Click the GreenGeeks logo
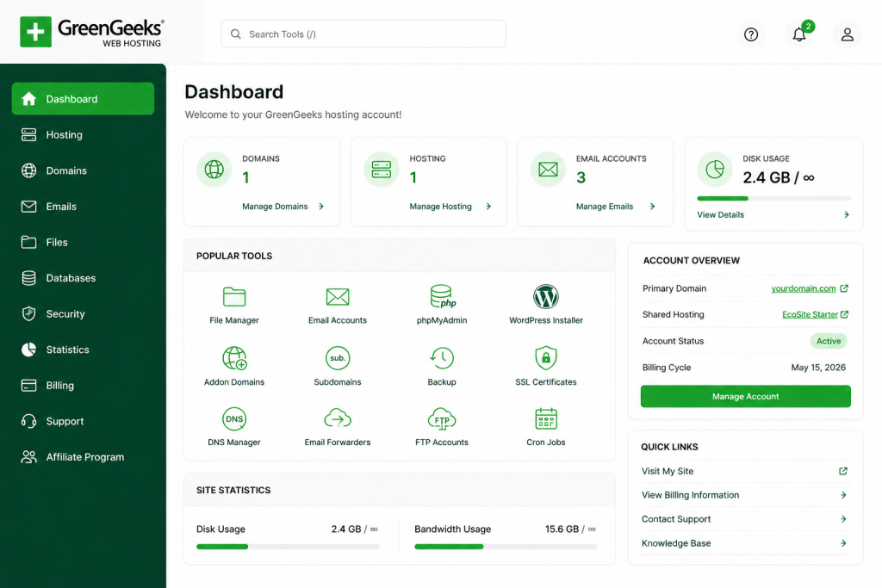The height and width of the screenshot is (588, 882). pos(91,32)
